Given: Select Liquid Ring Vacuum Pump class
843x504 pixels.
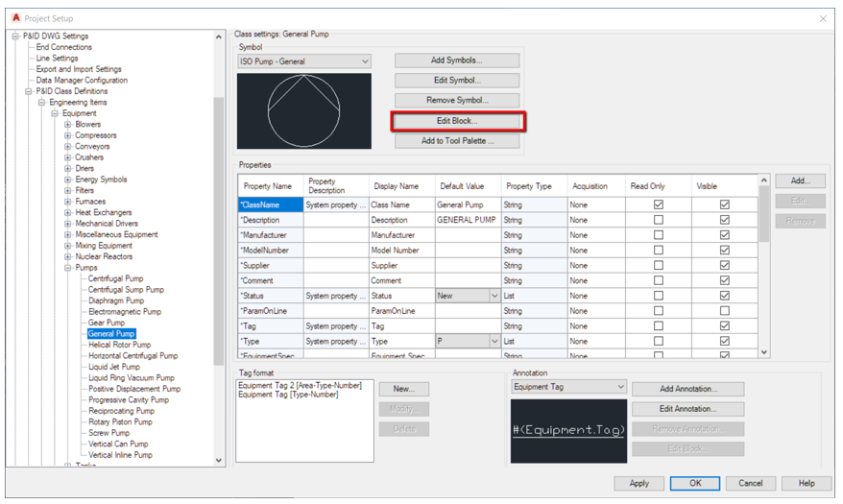Looking at the screenshot, I should click(132, 377).
